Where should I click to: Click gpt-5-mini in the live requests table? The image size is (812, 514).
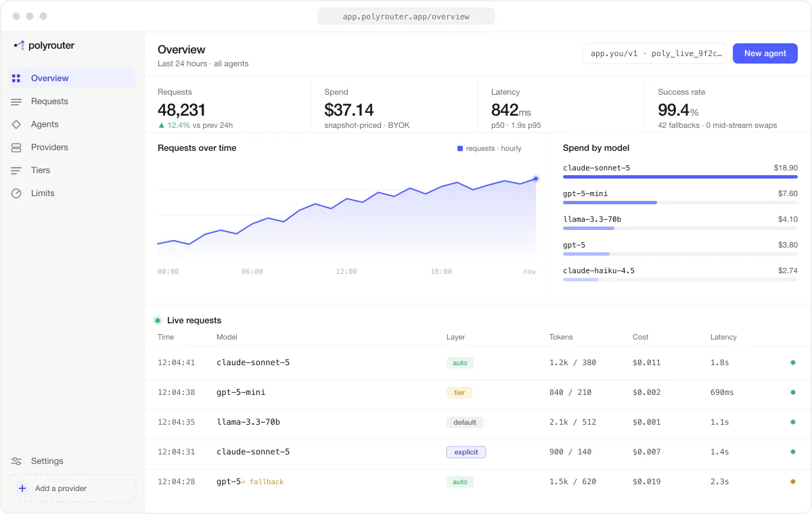[241, 392]
